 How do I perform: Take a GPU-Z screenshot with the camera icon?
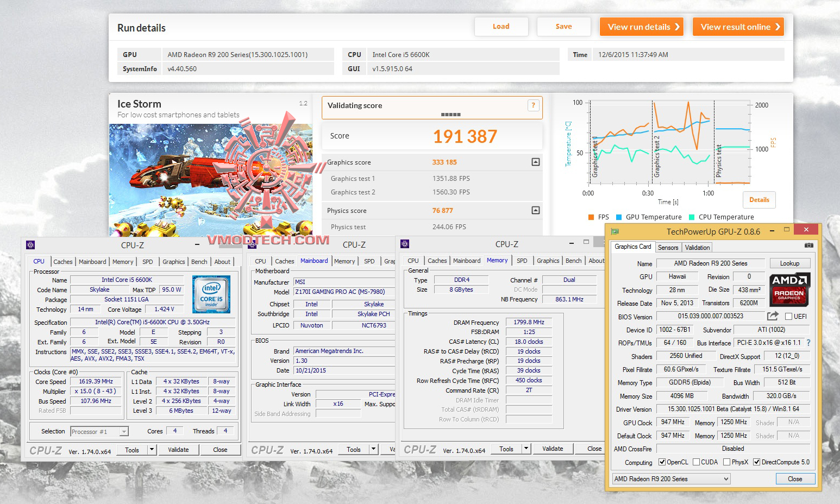(x=809, y=245)
